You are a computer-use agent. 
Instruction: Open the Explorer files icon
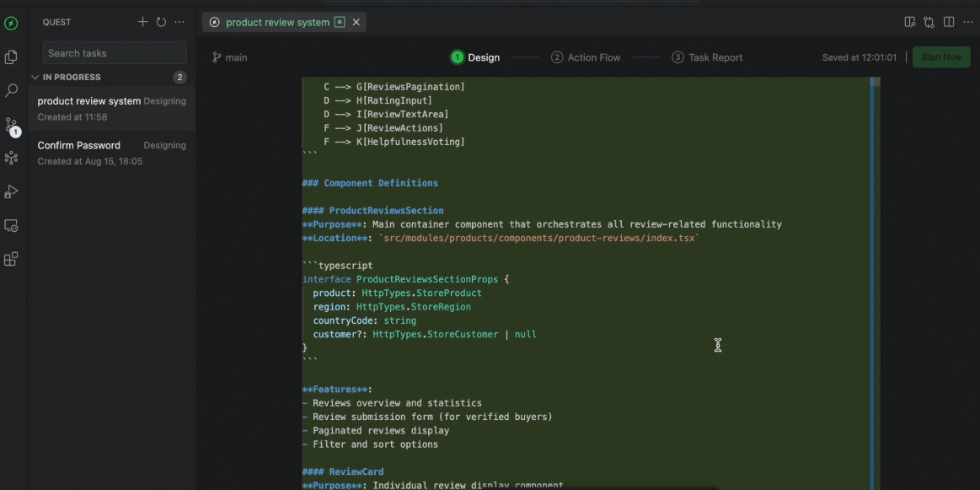(11, 57)
